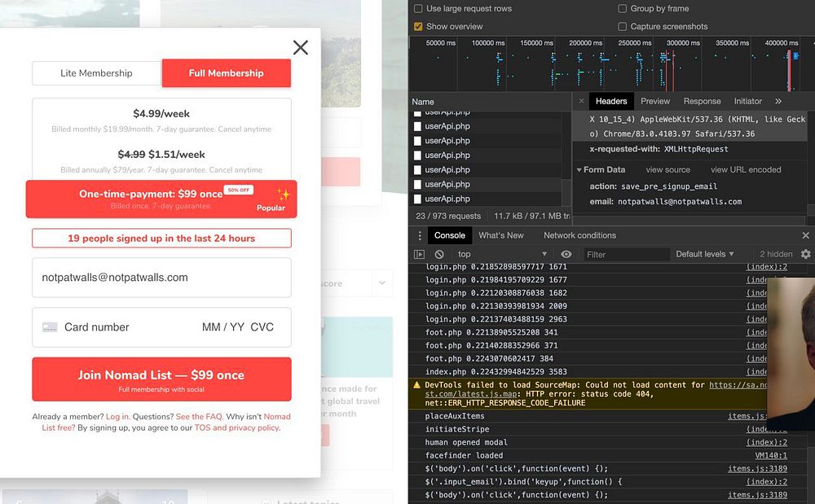Click the 'x-requested-with: XMLHttpRequest' header
This screenshot has width=815, height=504.
click(659, 149)
